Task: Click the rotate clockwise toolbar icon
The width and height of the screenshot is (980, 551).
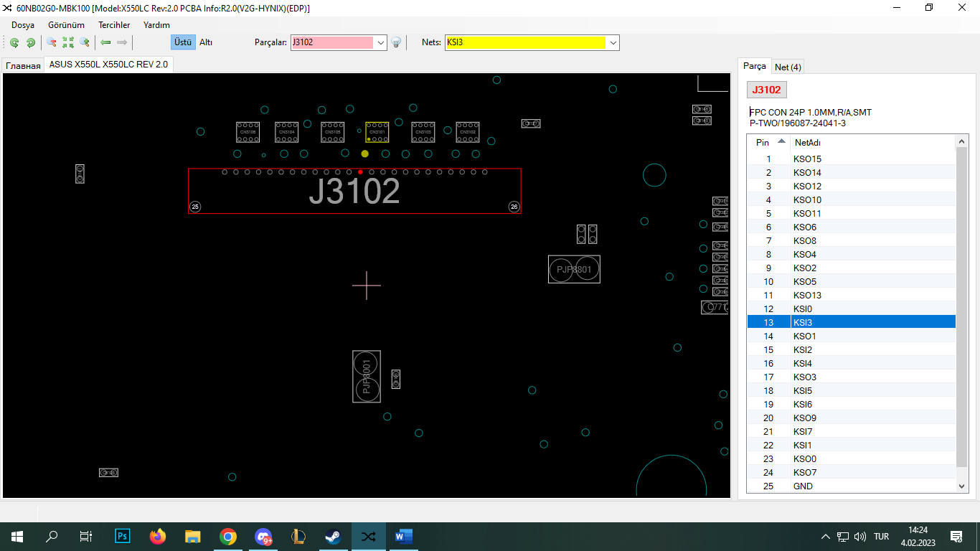Action: point(31,42)
